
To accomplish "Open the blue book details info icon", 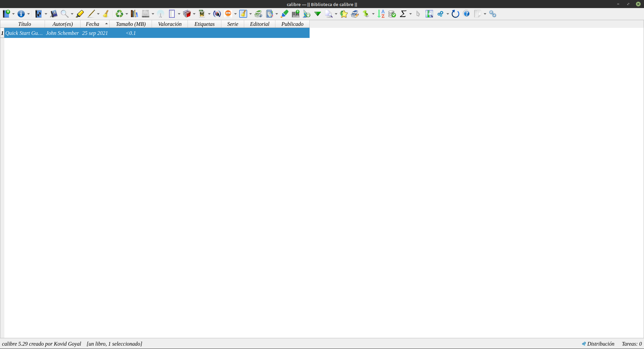I will [21, 14].
